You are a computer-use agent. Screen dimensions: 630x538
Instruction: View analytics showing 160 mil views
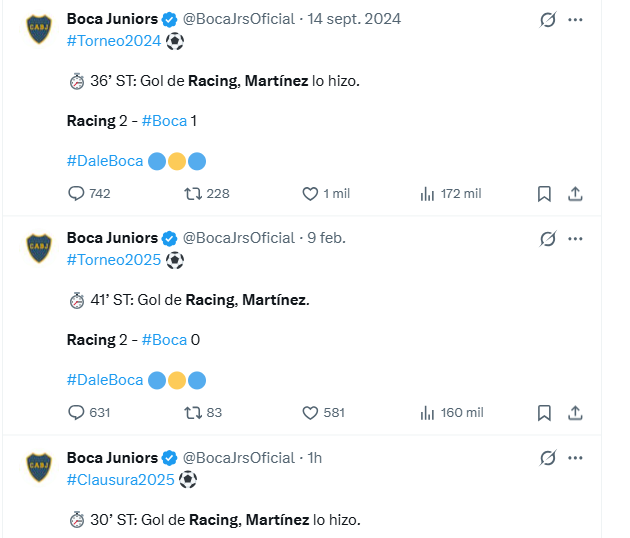(427, 412)
